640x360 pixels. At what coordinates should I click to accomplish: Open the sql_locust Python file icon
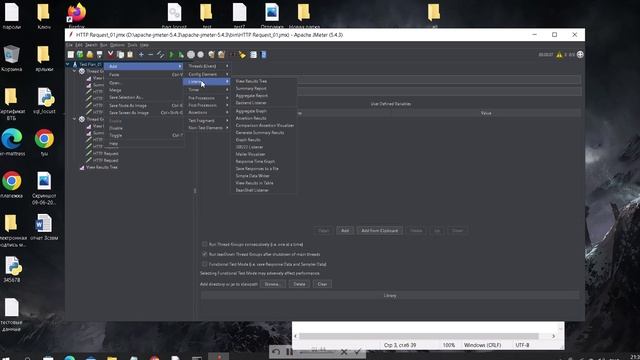tap(44, 101)
